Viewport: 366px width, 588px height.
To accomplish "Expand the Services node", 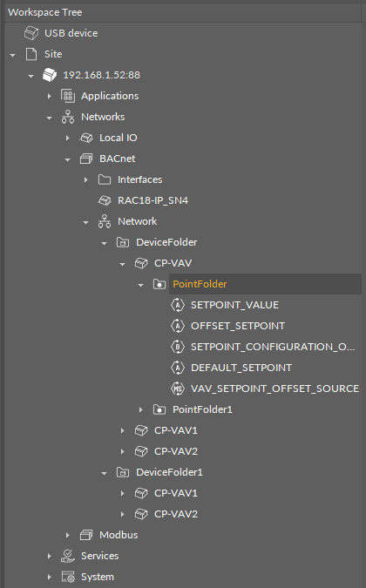I will pos(50,556).
